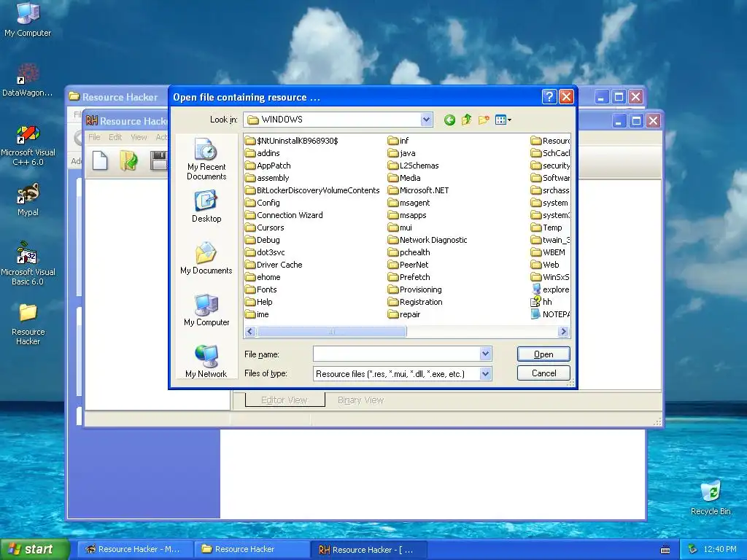Select the explorer file icon
Image resolution: width=747 pixels, height=560 pixels.
pyautogui.click(x=551, y=289)
